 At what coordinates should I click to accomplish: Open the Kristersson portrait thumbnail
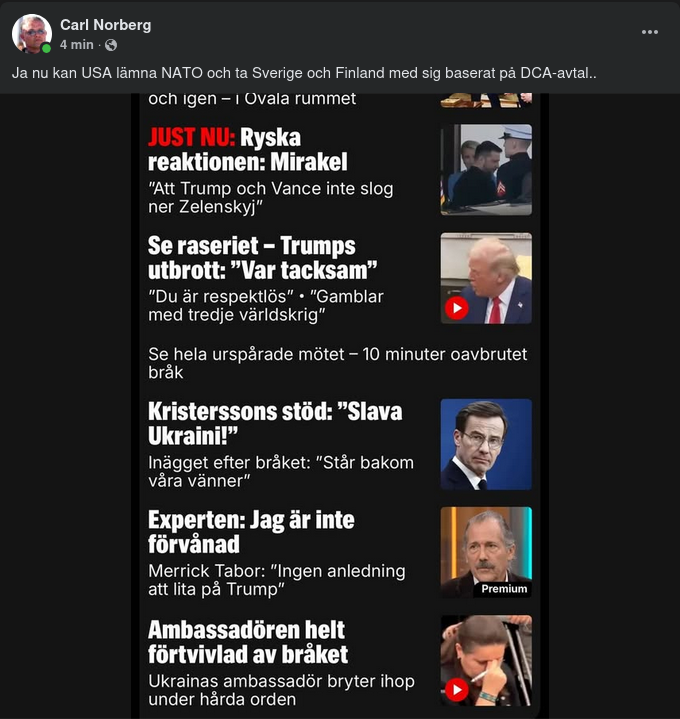click(486, 444)
